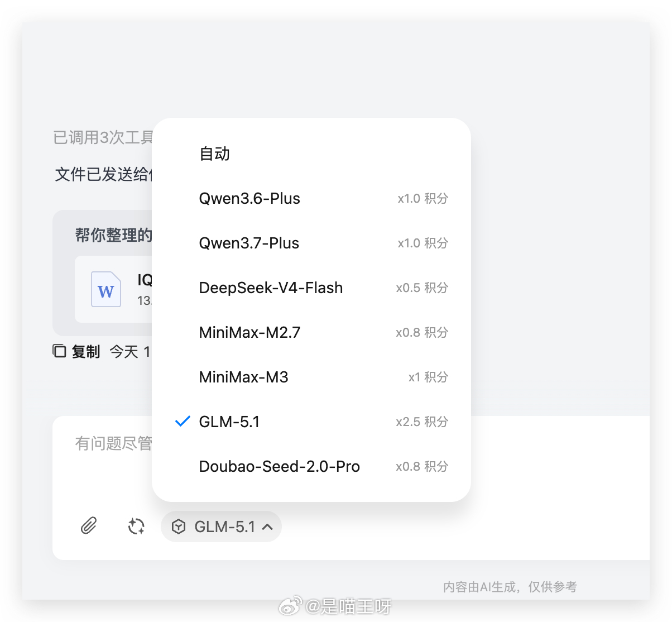The image size is (672, 622).
Task: Click the 已调用3次工具 tool call text
Action: [103, 137]
